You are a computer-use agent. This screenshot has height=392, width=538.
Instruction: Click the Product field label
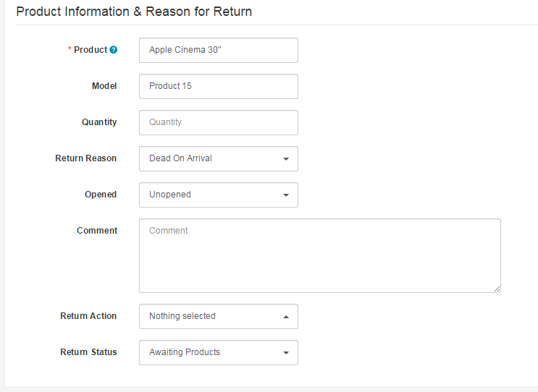(x=91, y=50)
